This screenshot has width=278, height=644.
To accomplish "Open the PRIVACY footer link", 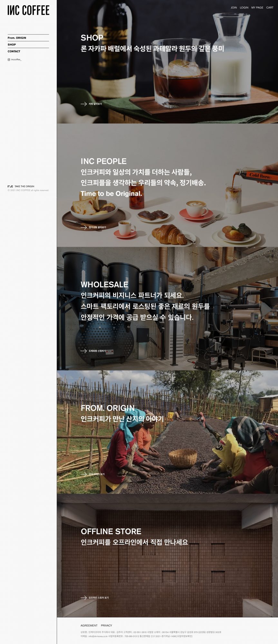I will click(107, 625).
